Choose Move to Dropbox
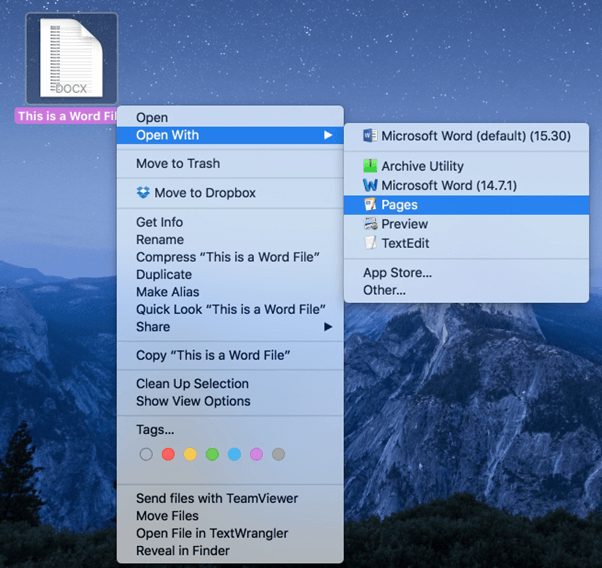Screen dimensions: 602x568 pos(230,193)
